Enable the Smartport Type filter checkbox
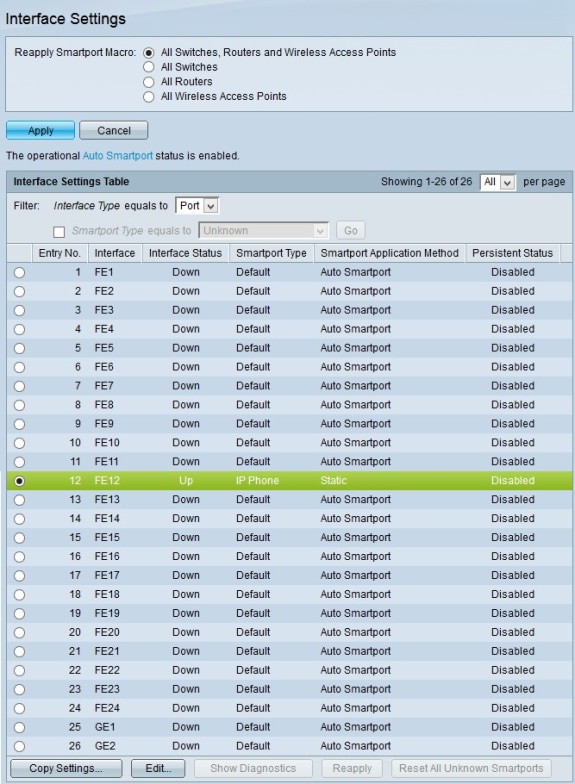575x784 pixels. click(x=59, y=232)
